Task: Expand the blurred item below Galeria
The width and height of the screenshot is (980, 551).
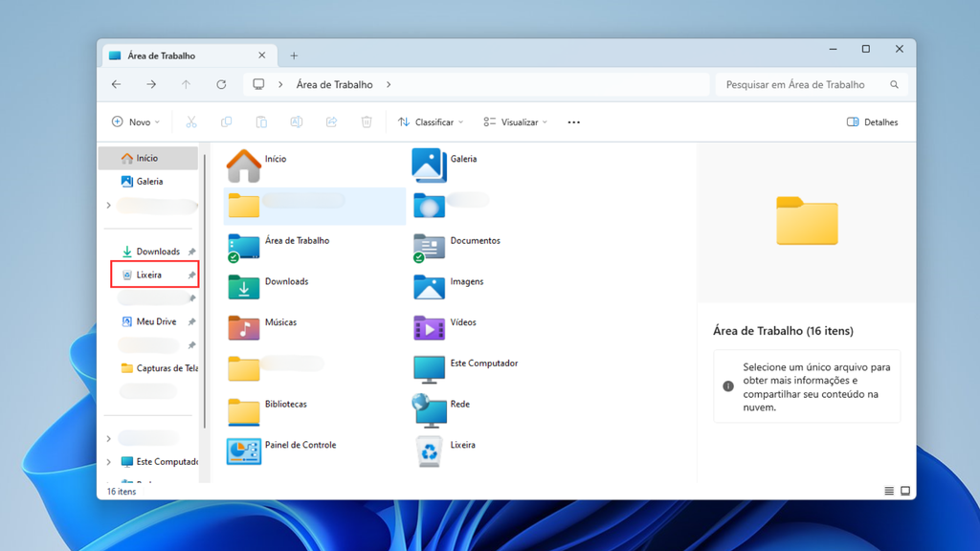Action: click(x=109, y=205)
